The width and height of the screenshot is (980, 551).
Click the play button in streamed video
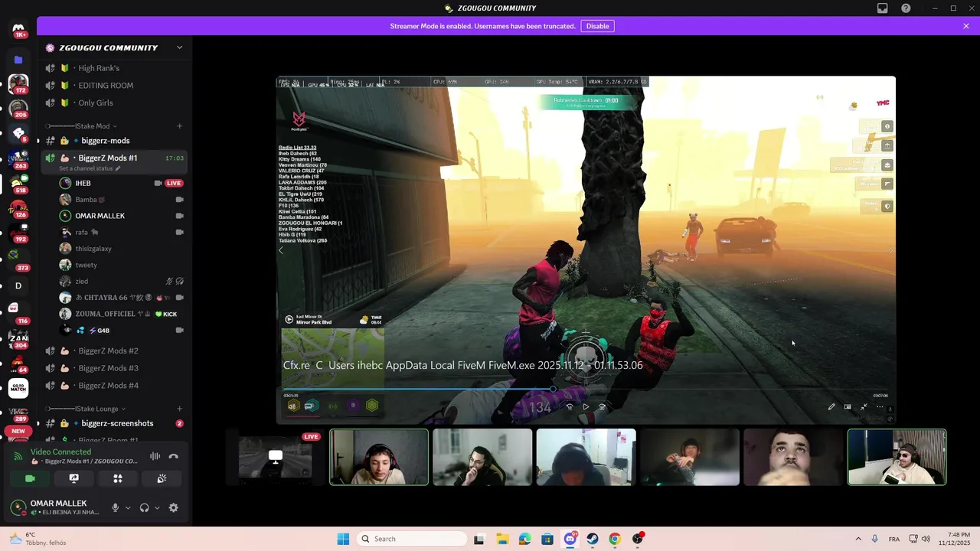pyautogui.click(x=586, y=407)
